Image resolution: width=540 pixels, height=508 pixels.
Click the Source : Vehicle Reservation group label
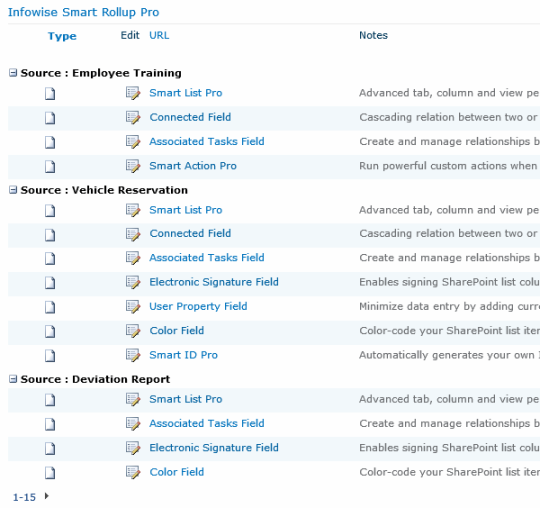104,190
